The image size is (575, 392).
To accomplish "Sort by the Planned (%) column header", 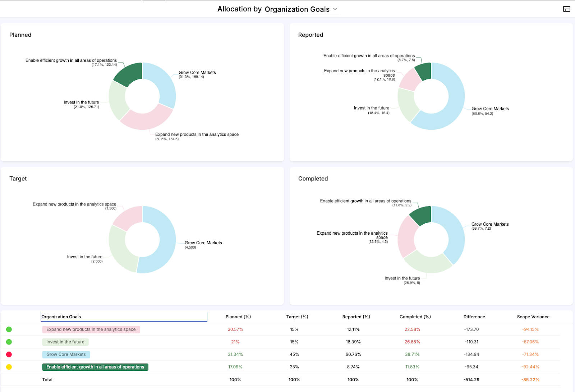I will tap(238, 317).
